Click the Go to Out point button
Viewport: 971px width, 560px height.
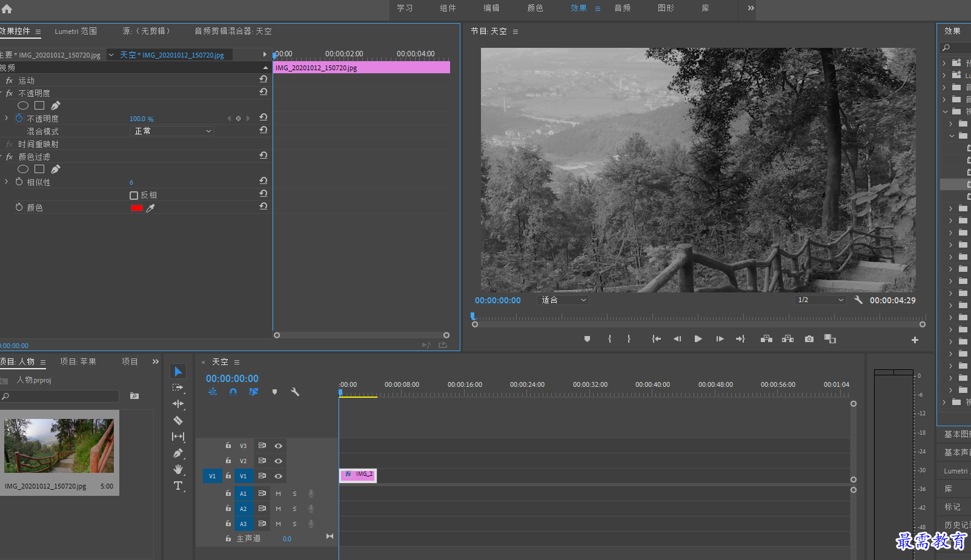pos(740,339)
